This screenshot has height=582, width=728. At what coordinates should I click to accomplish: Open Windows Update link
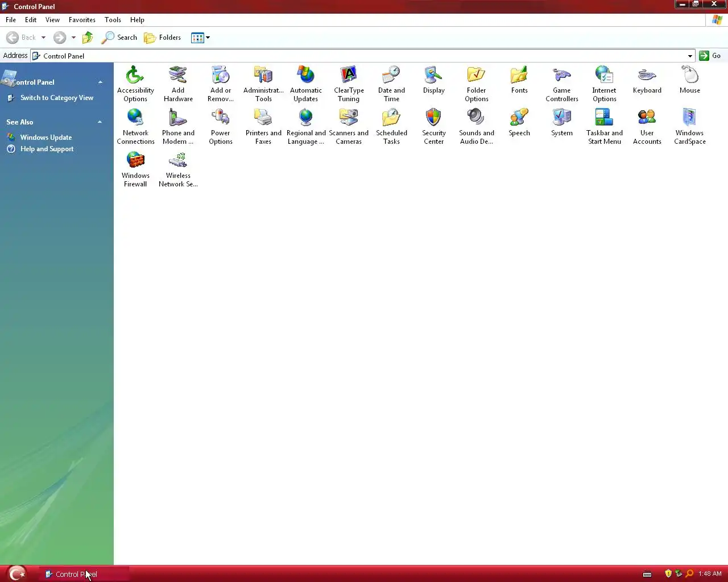[x=46, y=138]
